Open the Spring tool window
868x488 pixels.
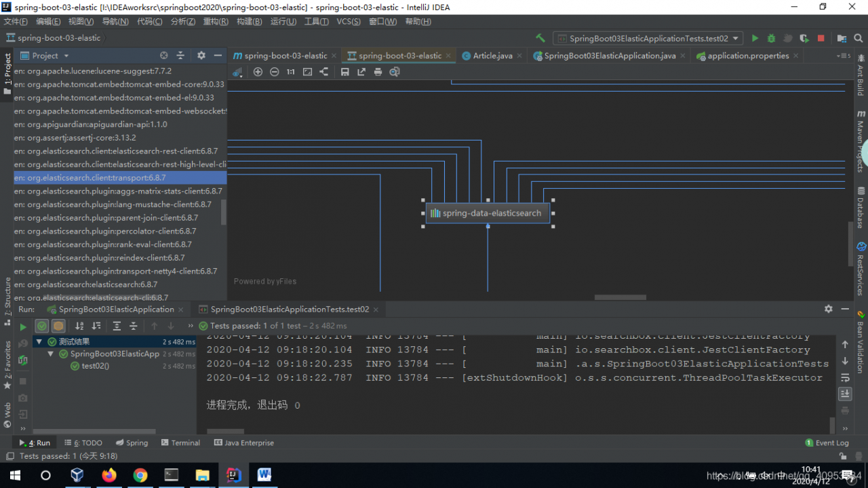click(x=132, y=443)
